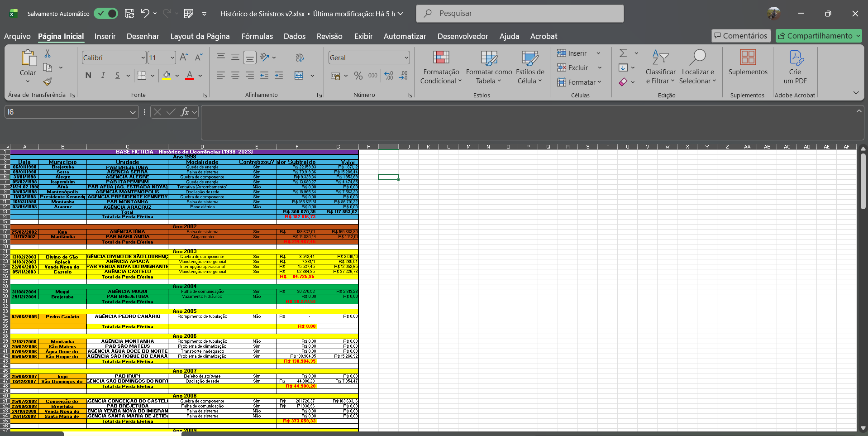Toggle italic formatting
868x436 pixels.
point(103,76)
